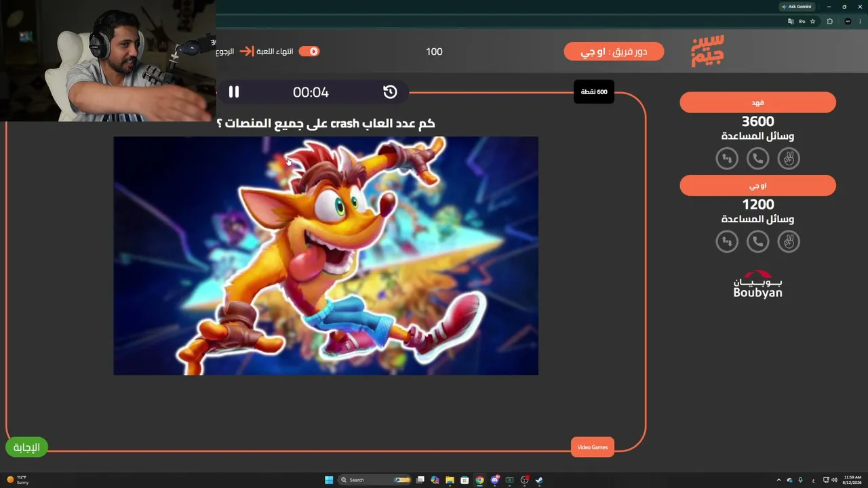
Task: Open Discord from the taskbar
Action: (495, 480)
